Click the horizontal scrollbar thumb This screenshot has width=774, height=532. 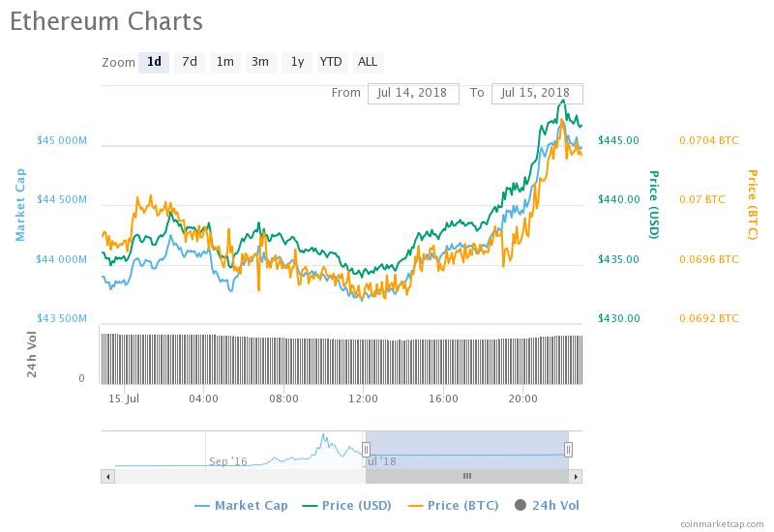click(467, 476)
